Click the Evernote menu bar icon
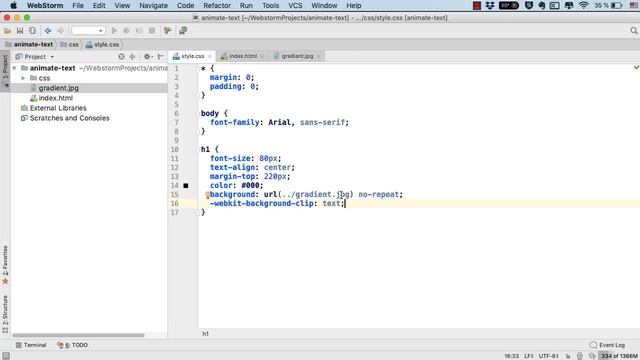 pos(542,5)
